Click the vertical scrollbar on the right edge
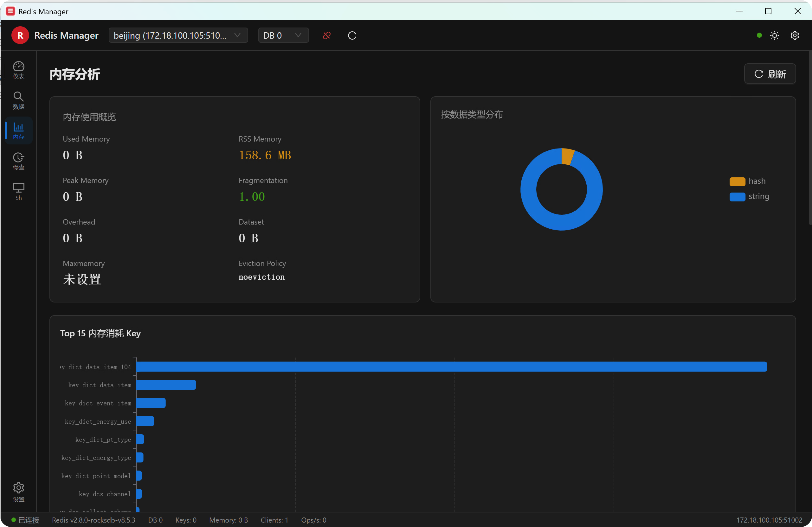This screenshot has height=527, width=812. (x=810, y=138)
